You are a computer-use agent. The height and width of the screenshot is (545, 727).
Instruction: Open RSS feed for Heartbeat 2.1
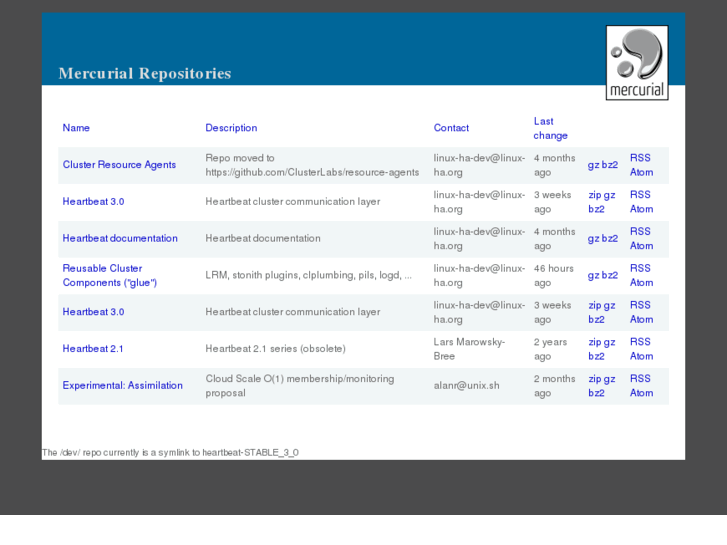coord(640,342)
